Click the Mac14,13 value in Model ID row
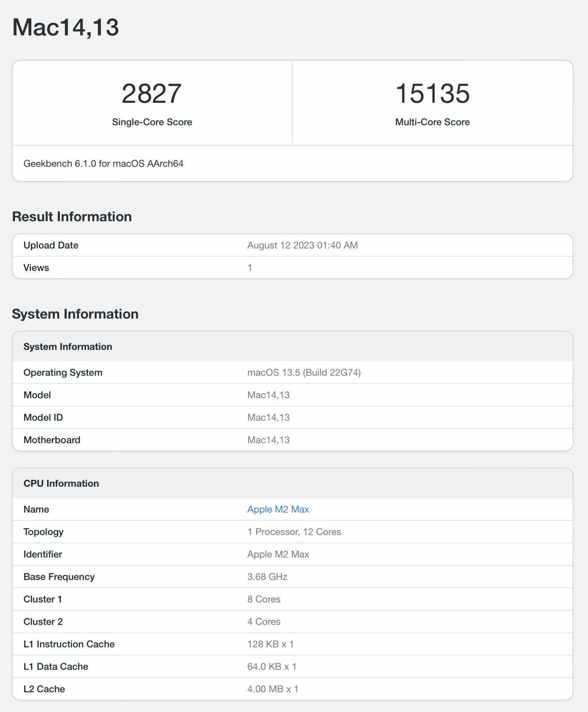This screenshot has height=712, width=588. [x=268, y=418]
